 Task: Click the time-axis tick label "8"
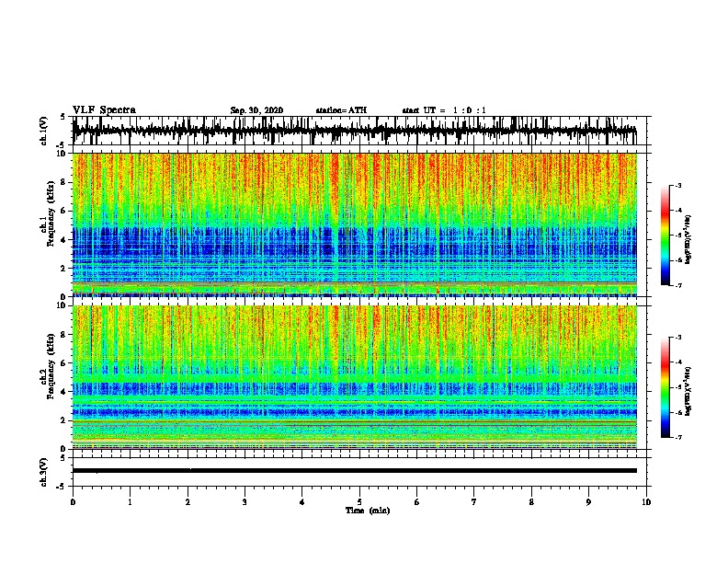pos(531,502)
